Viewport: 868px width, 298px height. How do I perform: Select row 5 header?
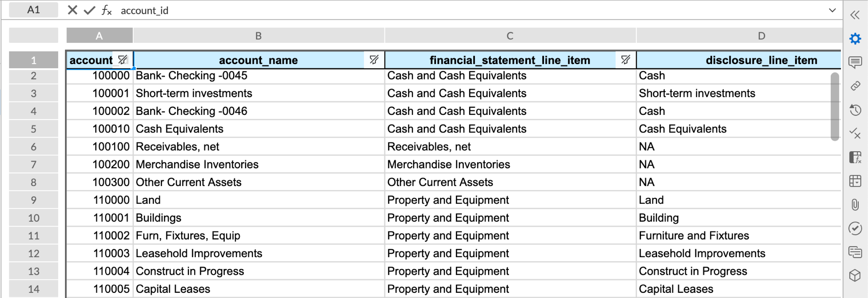tap(33, 129)
